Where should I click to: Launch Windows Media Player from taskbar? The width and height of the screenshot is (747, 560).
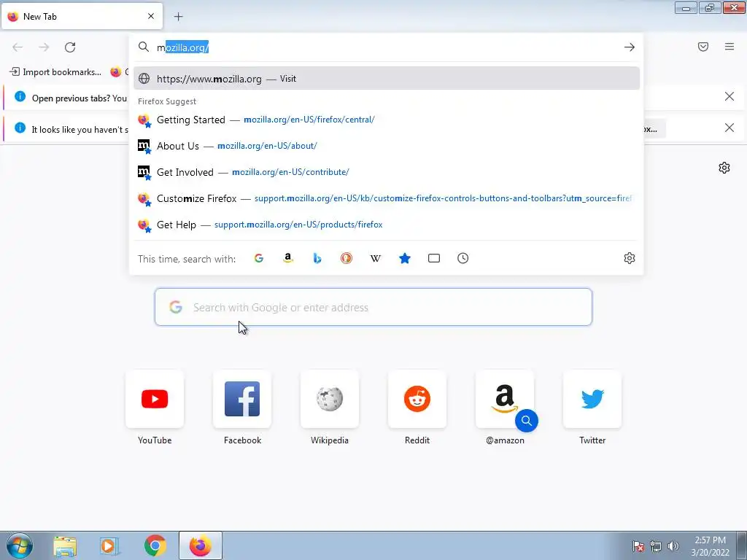109,545
